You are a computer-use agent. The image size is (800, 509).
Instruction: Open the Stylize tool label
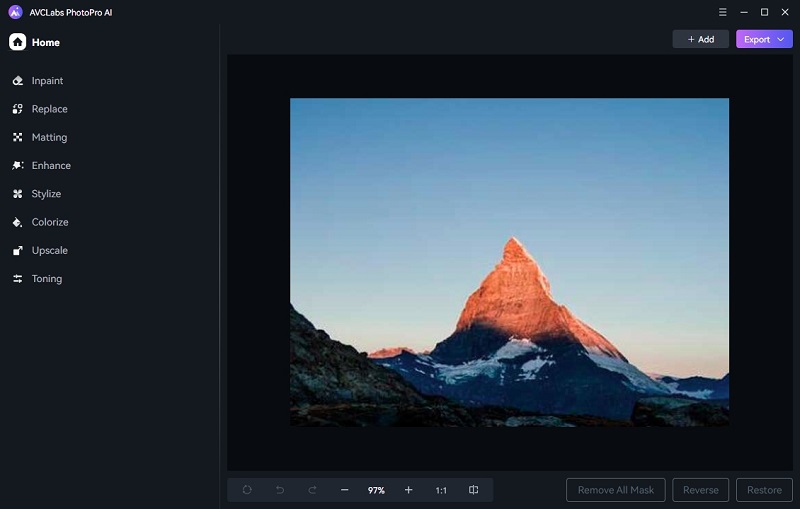46,194
